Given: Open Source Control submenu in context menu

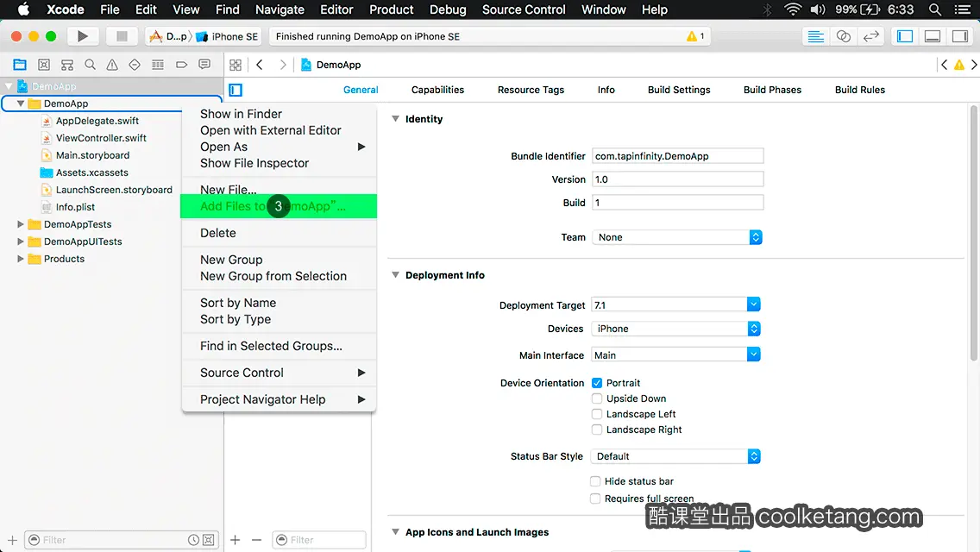Looking at the screenshot, I should [279, 373].
